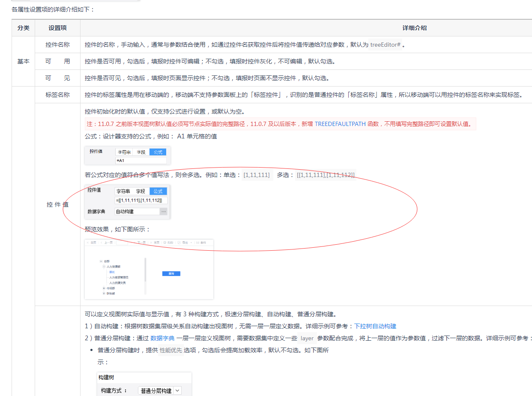Screen dimensions: 532x396
Task: Click the 邮件 mail icon in preview toolbar
Action: tap(200, 243)
